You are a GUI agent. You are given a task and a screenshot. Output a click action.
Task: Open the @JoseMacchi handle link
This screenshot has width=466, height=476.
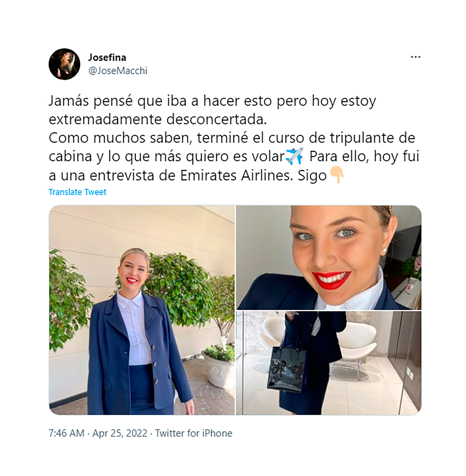pyautogui.click(x=118, y=70)
